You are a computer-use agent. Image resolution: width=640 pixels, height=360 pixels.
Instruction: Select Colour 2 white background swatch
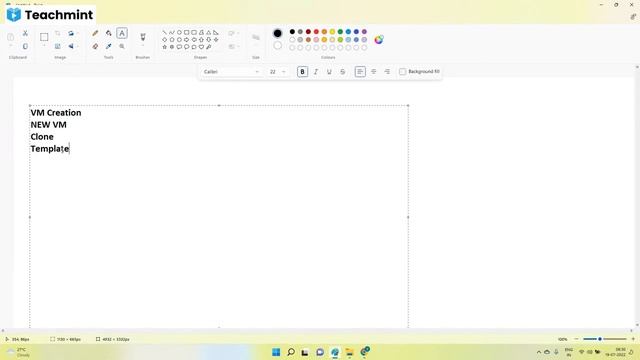click(x=278, y=46)
